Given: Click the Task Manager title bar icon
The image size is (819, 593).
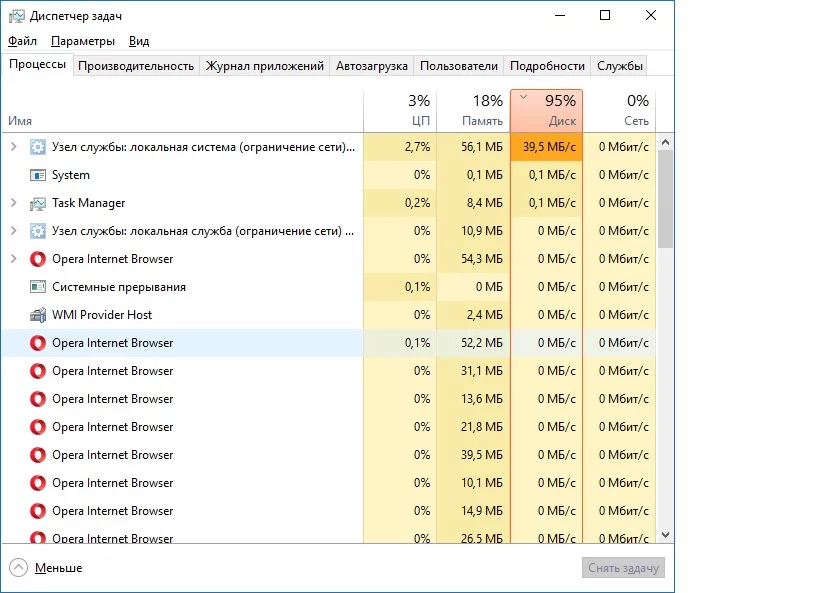Looking at the screenshot, I should [x=17, y=16].
